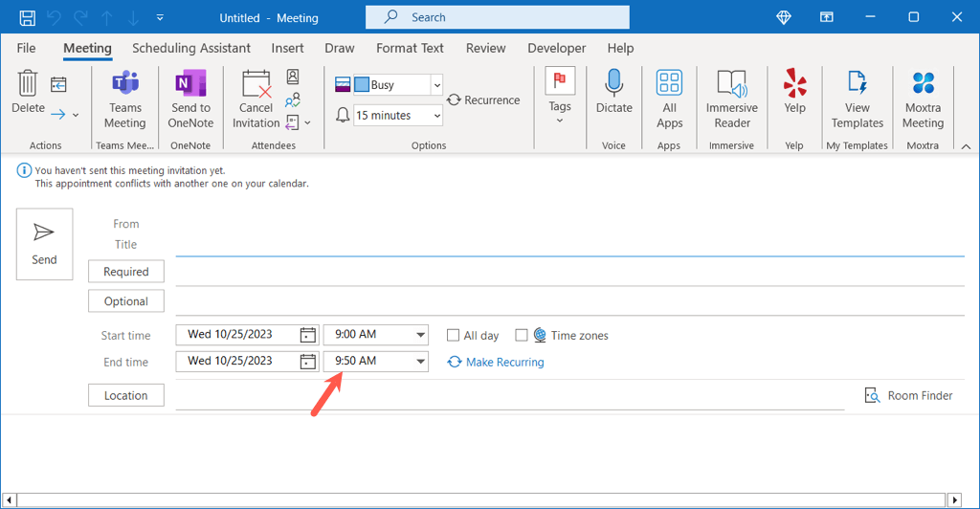Click the horizontal scrollbar at bottom

(x=479, y=499)
